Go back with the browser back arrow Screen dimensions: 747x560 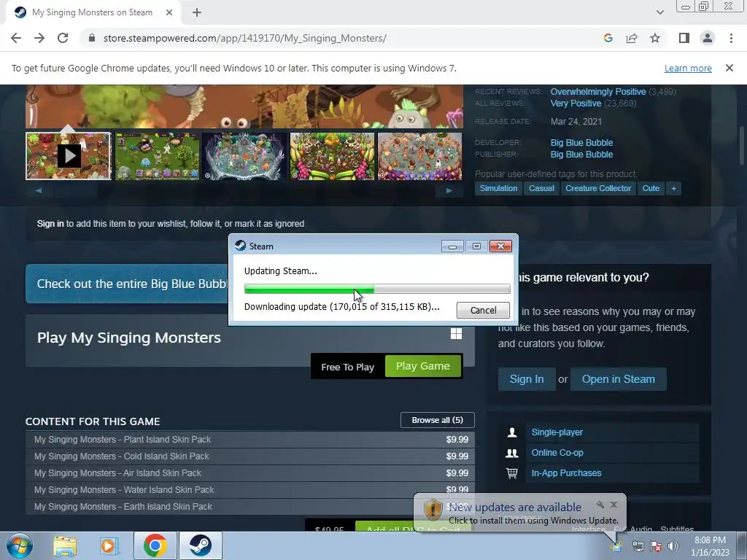tap(16, 38)
